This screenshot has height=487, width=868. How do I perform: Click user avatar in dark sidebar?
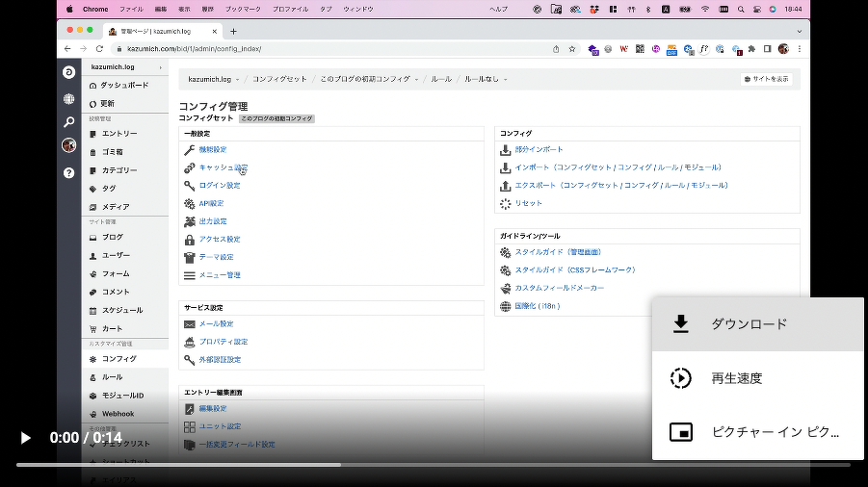pos(68,145)
